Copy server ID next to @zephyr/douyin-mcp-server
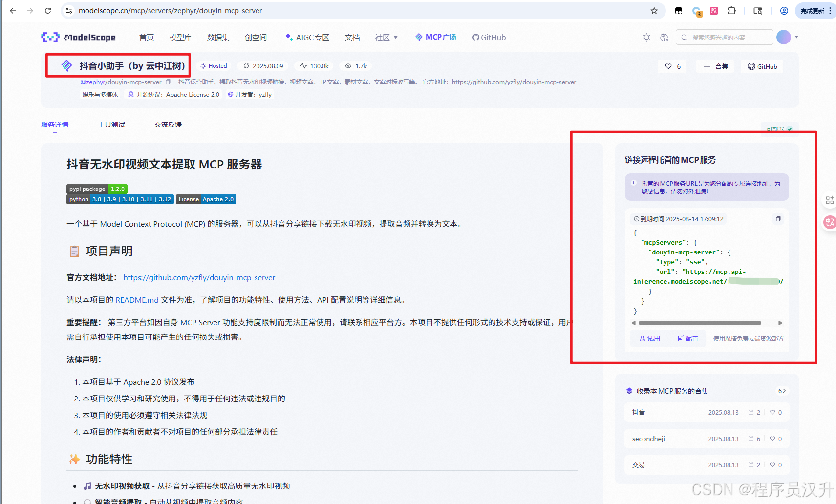This screenshot has width=836, height=504. click(168, 82)
